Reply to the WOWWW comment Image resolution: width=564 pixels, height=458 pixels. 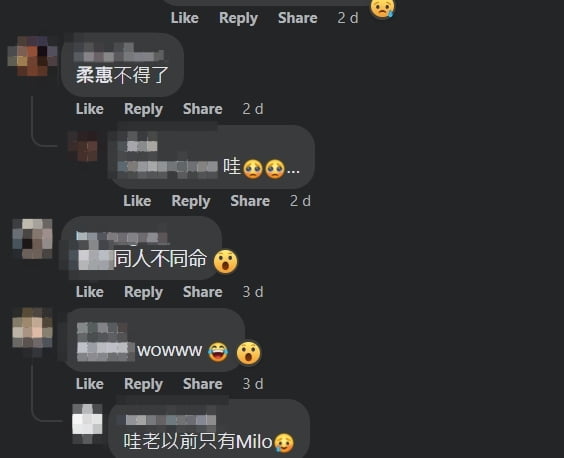(x=144, y=384)
